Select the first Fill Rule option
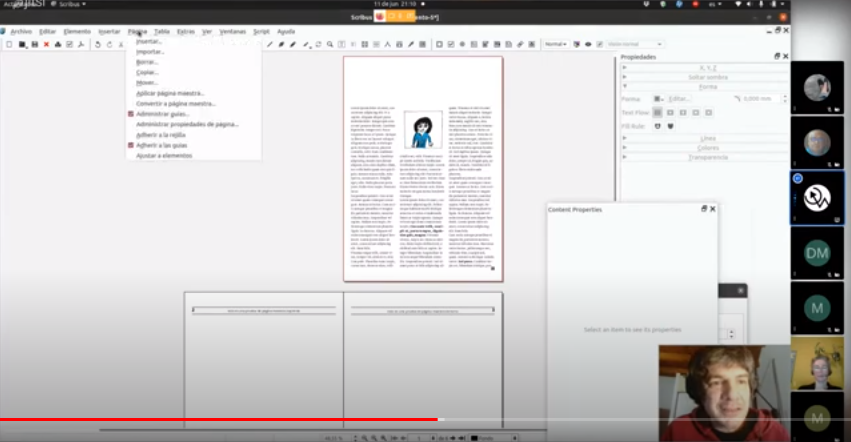The width and height of the screenshot is (851, 442). pos(657,126)
